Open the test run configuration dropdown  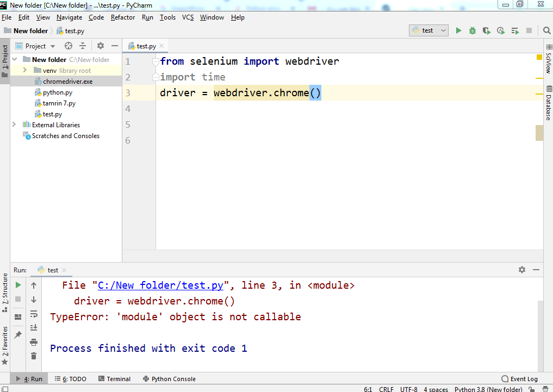pyautogui.click(x=428, y=31)
